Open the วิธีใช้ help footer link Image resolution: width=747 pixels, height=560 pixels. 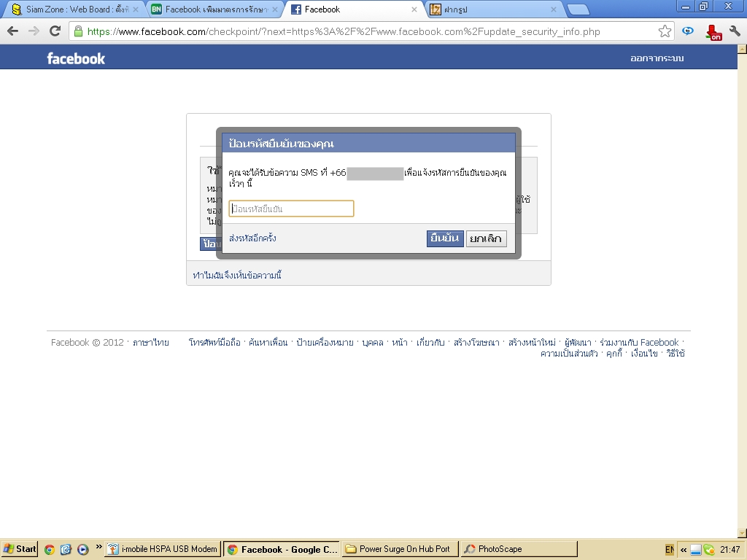tap(676, 354)
